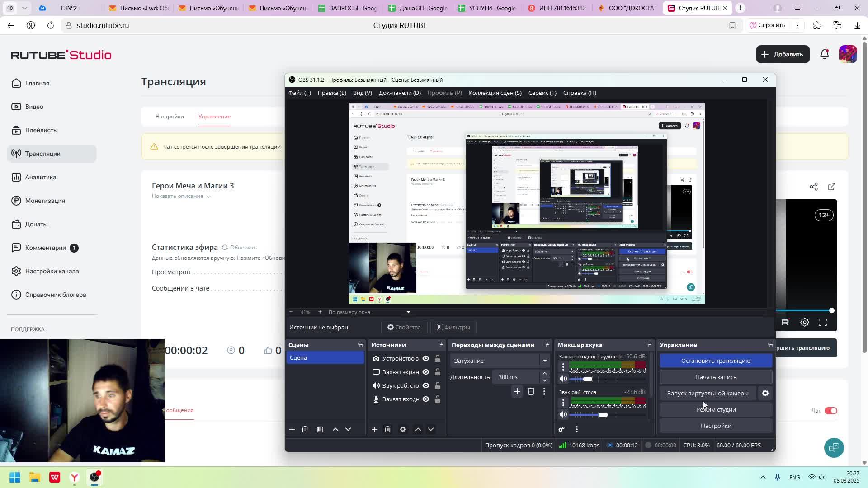
Task: Open advanced audio properties gears icon
Action: pyautogui.click(x=561, y=429)
